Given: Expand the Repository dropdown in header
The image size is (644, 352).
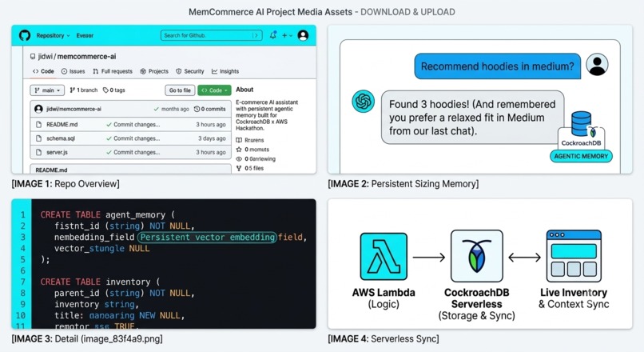Looking at the screenshot, I should (53, 35).
